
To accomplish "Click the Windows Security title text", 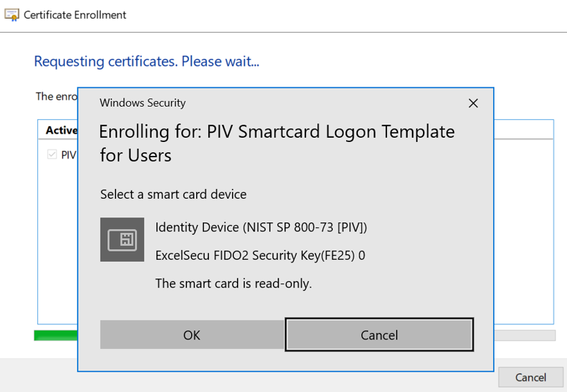I will (143, 103).
